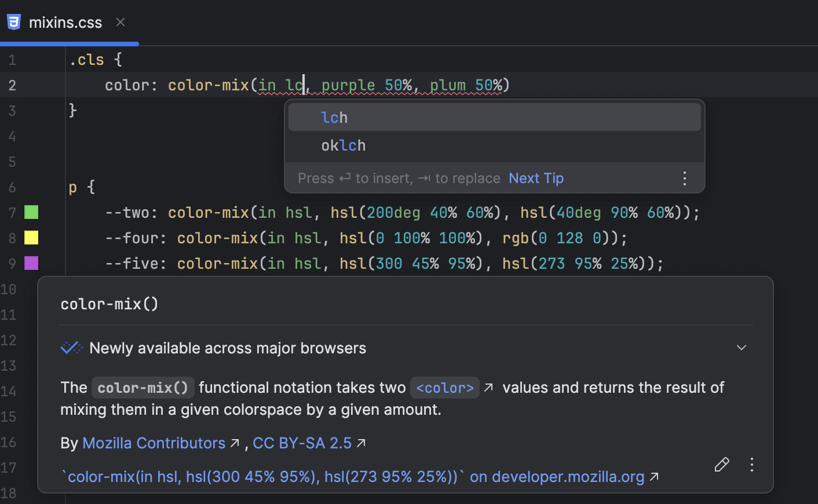Click the arrow icon after Mozilla Contributors
This screenshot has height=504, width=818.
pos(234,443)
